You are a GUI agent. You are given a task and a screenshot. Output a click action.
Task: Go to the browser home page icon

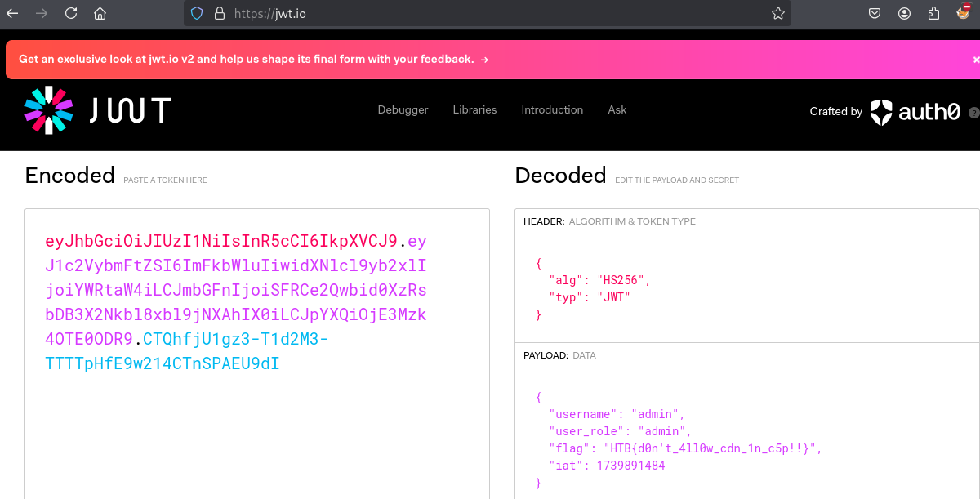click(100, 13)
